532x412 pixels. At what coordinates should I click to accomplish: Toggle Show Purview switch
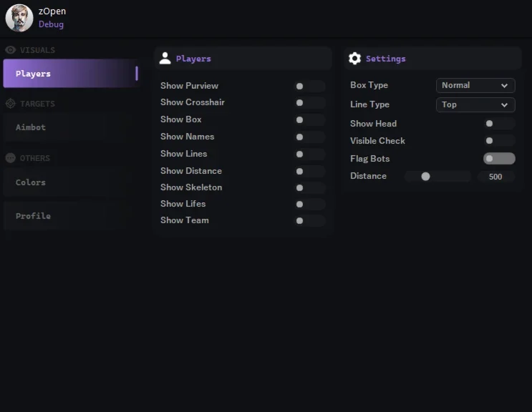pos(310,86)
